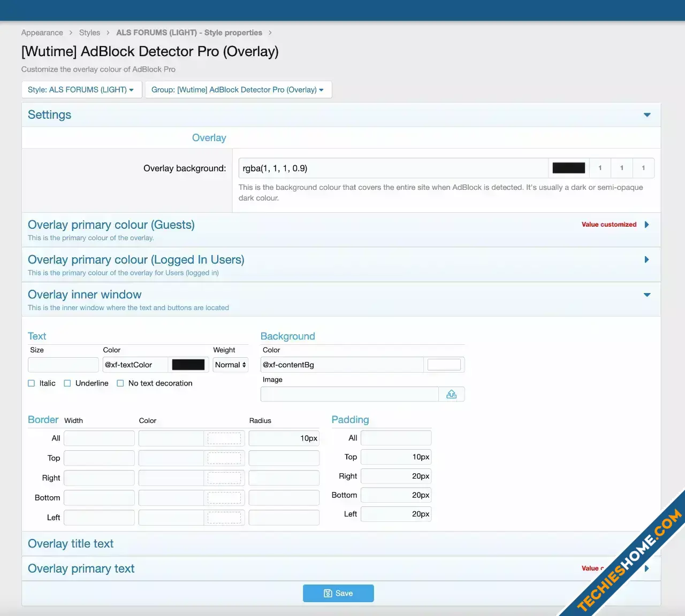Image resolution: width=685 pixels, height=616 pixels.
Task: Click the border Bottom width field
Action: point(99,498)
